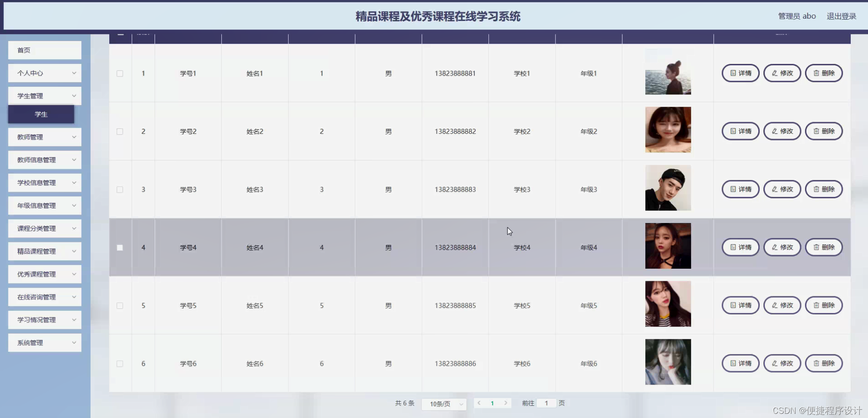The width and height of the screenshot is (868, 418).
Task: Open 详情 for highlighted row 学号4
Action: click(741, 247)
